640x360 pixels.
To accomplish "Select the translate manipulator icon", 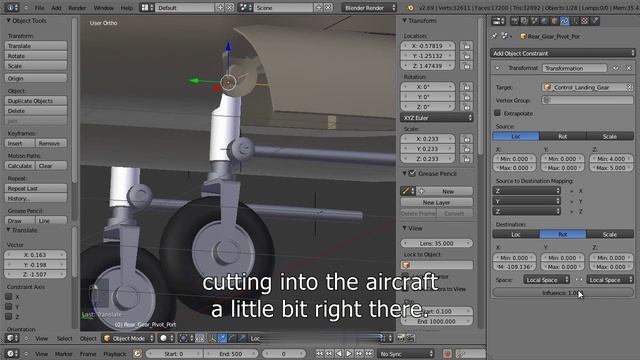I will coord(222,338).
